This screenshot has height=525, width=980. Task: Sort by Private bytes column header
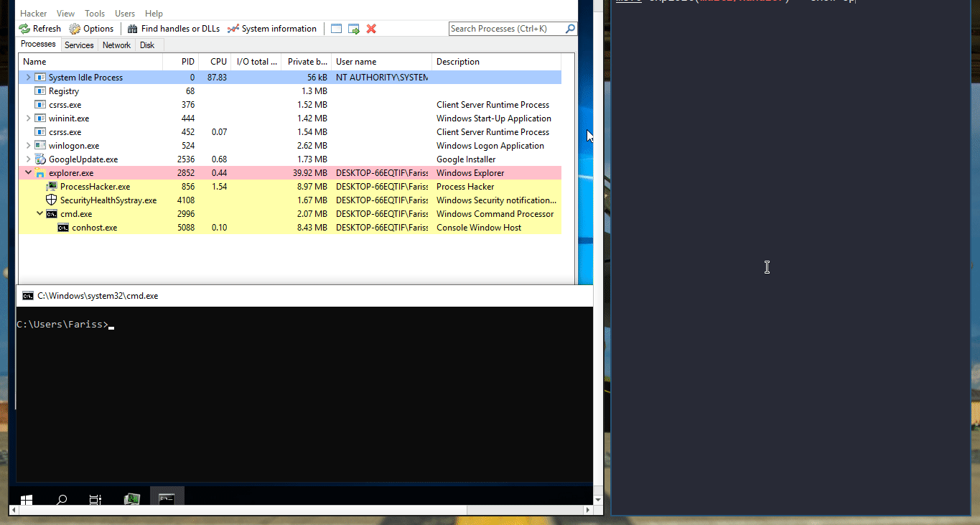pyautogui.click(x=307, y=62)
